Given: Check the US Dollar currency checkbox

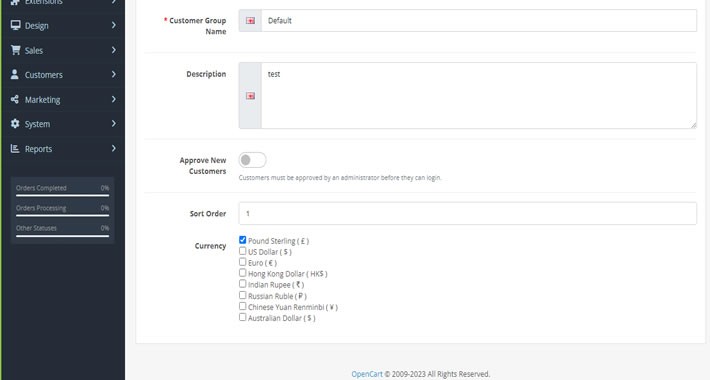Looking at the screenshot, I should click(x=243, y=251).
